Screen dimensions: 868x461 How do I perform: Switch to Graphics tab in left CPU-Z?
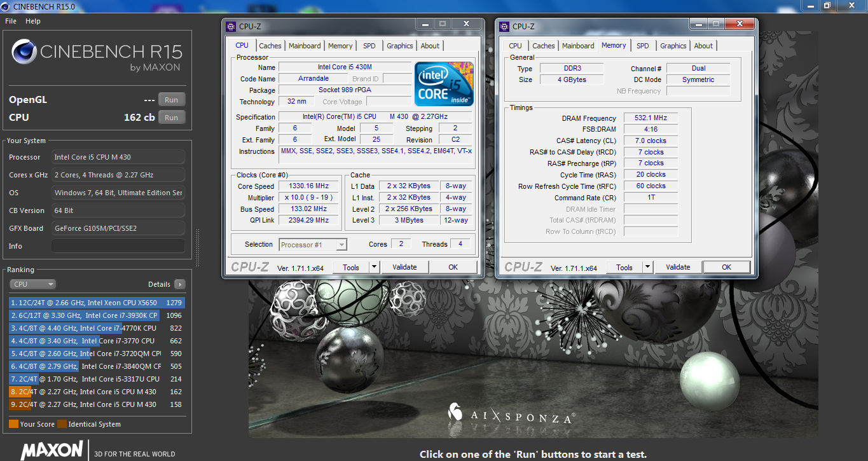pos(400,46)
